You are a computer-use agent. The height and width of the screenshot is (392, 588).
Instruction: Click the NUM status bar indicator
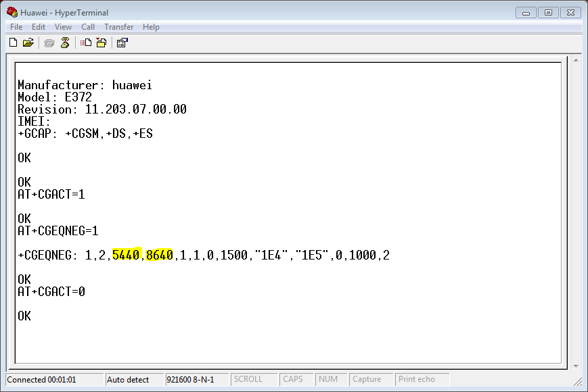(x=331, y=379)
